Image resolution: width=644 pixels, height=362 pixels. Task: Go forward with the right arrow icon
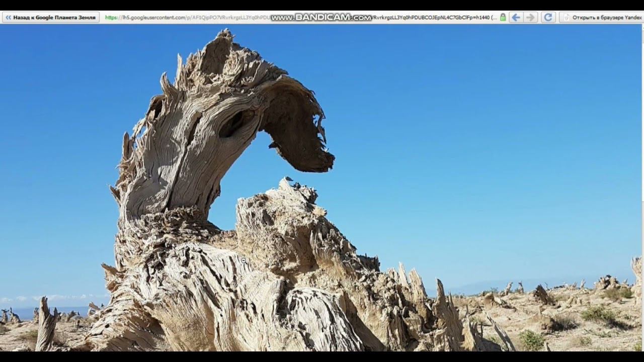(531, 18)
